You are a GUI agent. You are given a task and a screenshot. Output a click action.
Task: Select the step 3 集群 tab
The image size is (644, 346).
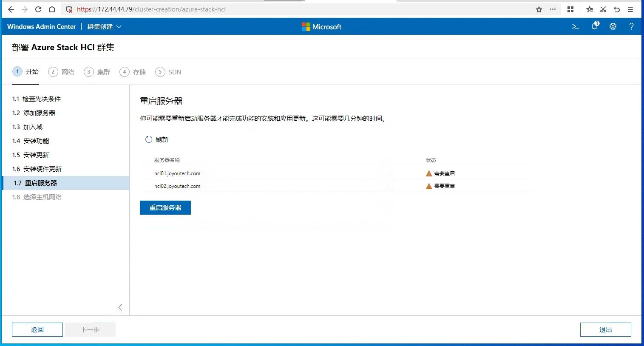point(97,72)
